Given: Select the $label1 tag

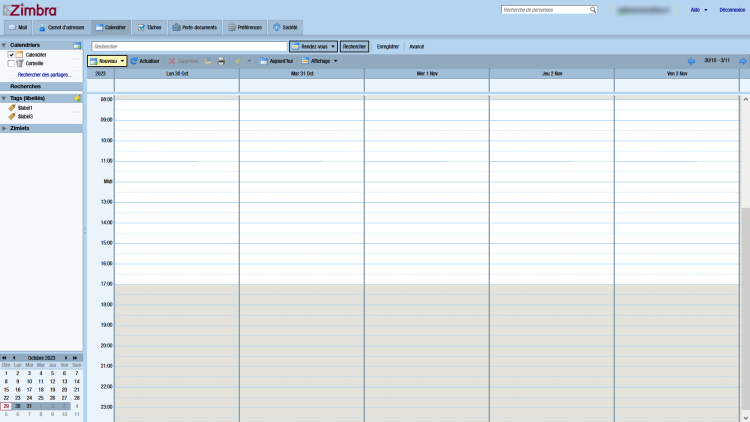Looking at the screenshot, I should pos(25,108).
